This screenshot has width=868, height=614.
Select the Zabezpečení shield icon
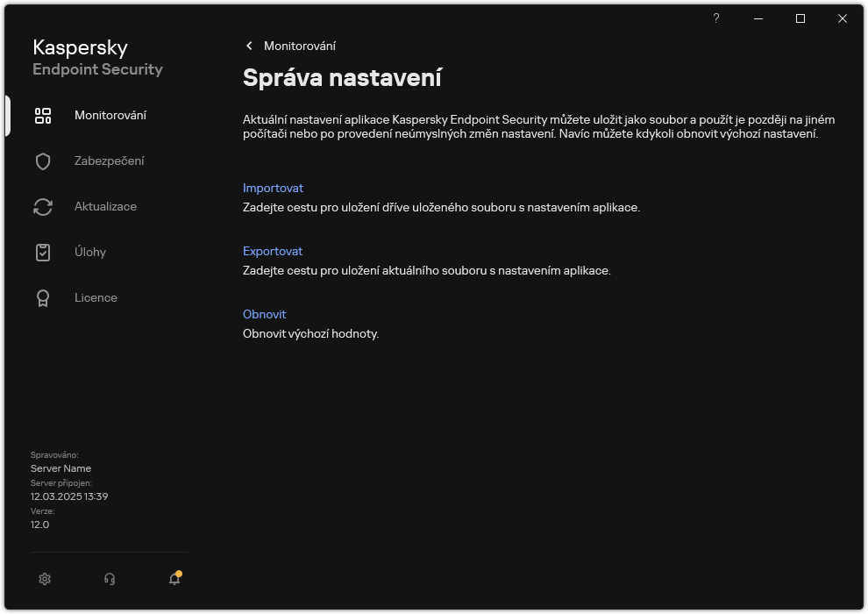tap(43, 161)
